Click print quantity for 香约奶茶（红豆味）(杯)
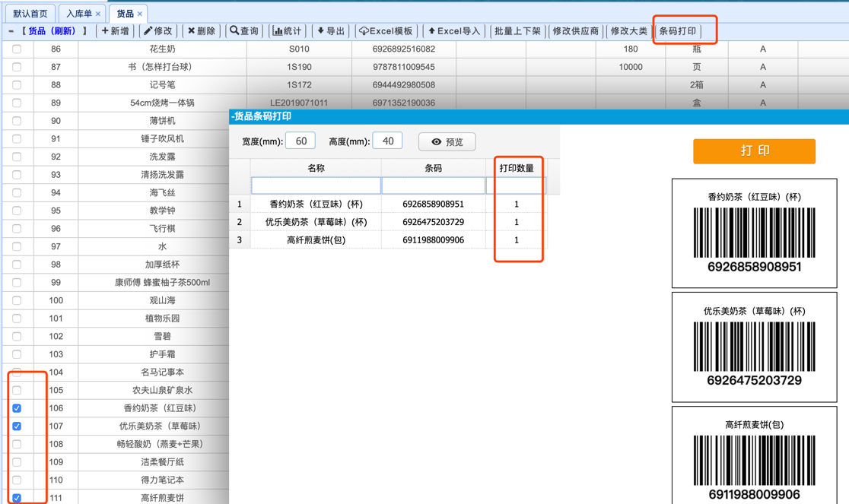 (517, 204)
